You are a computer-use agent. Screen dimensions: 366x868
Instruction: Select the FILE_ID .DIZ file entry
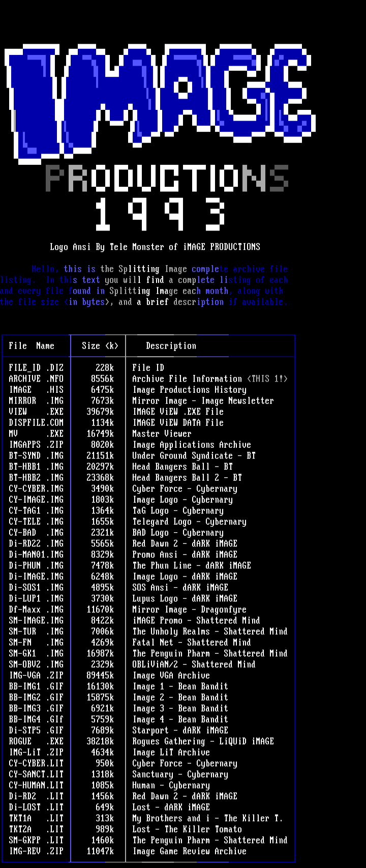pyautogui.click(x=36, y=368)
